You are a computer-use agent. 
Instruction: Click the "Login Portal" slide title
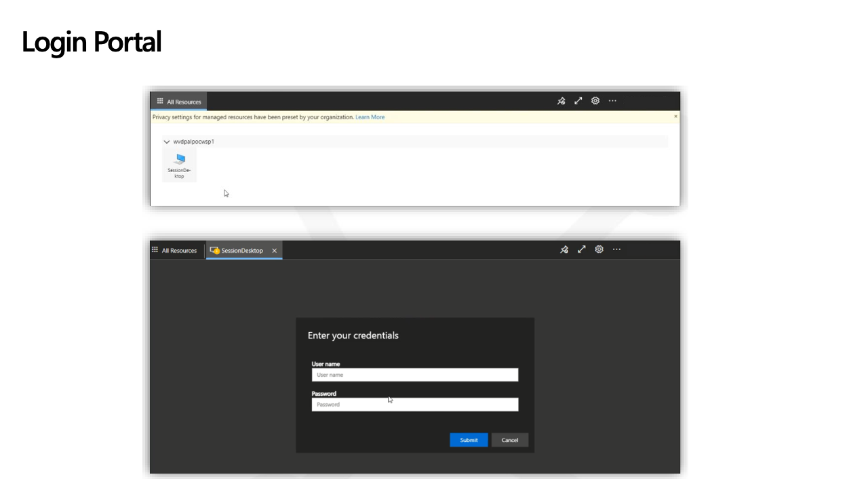coord(92,42)
